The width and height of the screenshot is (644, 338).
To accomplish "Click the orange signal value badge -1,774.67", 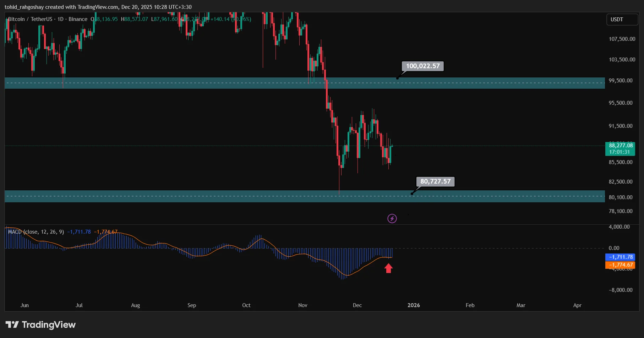I will (x=620, y=265).
